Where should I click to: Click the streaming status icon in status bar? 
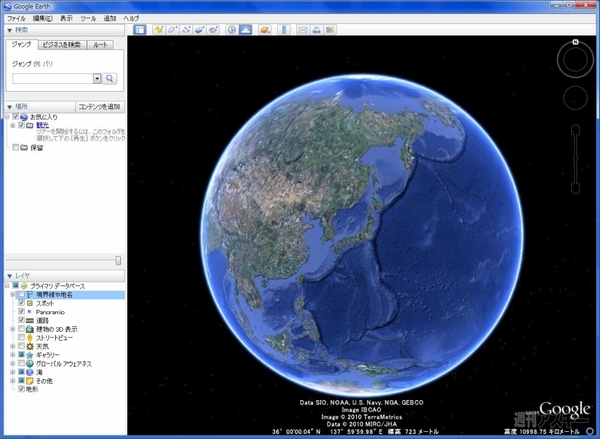[x=590, y=432]
